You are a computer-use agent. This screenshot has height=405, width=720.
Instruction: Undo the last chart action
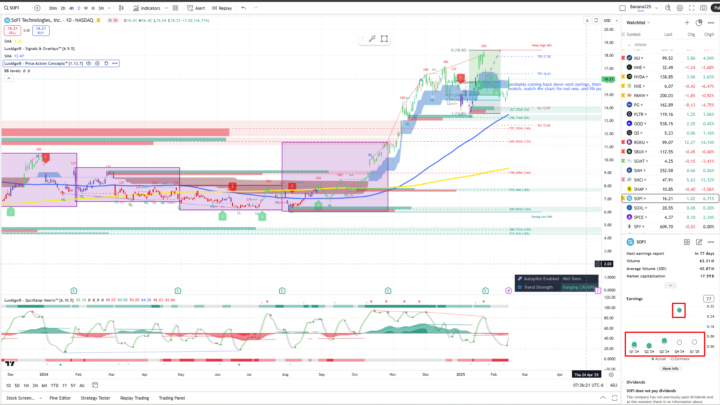tap(243, 8)
